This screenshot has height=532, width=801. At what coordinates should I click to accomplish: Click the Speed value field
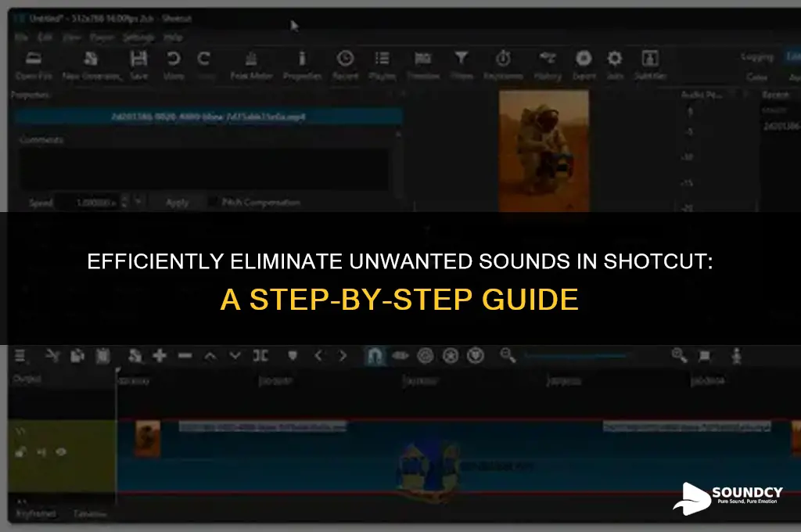pos(88,203)
